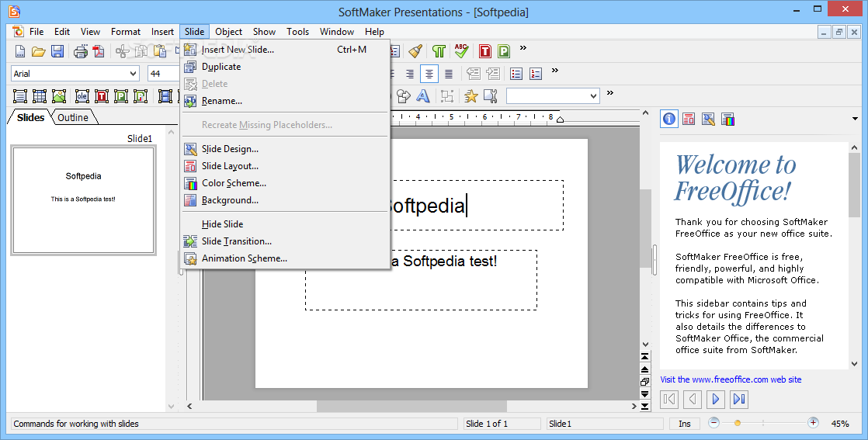Screen dimensions: 868x440
Task: Copy selection with the Copy icon
Action: click(x=142, y=51)
